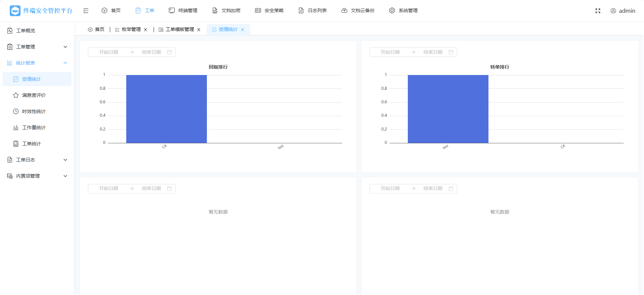Set 开始日期 for 回复排行 chart
644x295 pixels.
tap(108, 52)
